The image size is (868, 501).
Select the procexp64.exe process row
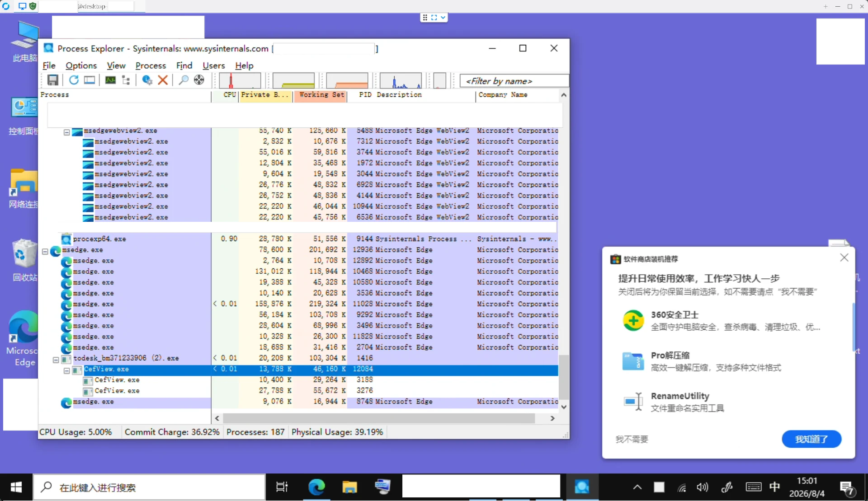298,239
